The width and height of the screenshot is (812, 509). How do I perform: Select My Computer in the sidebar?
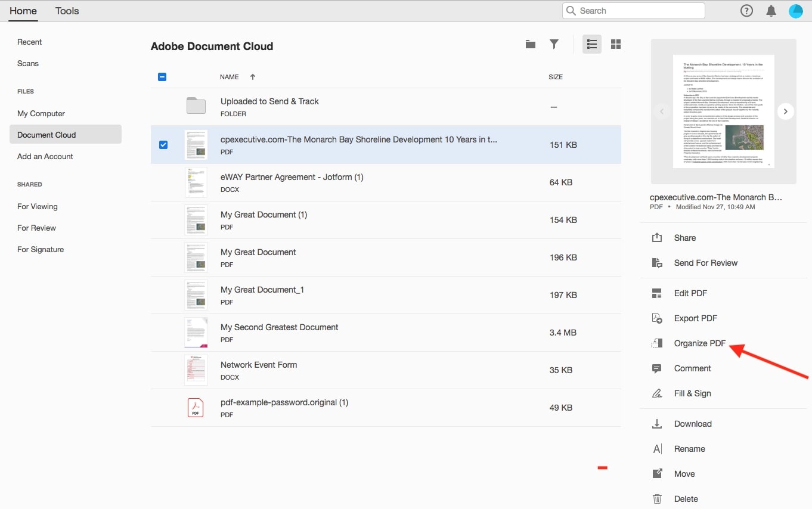(41, 113)
